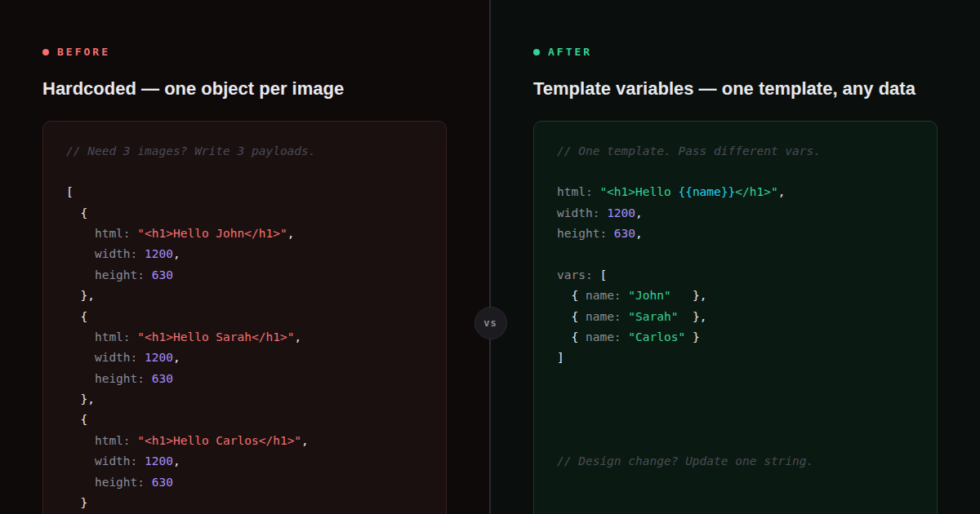Click the closing ']' after the vars list
This screenshot has width=980, height=514.
[560, 357]
